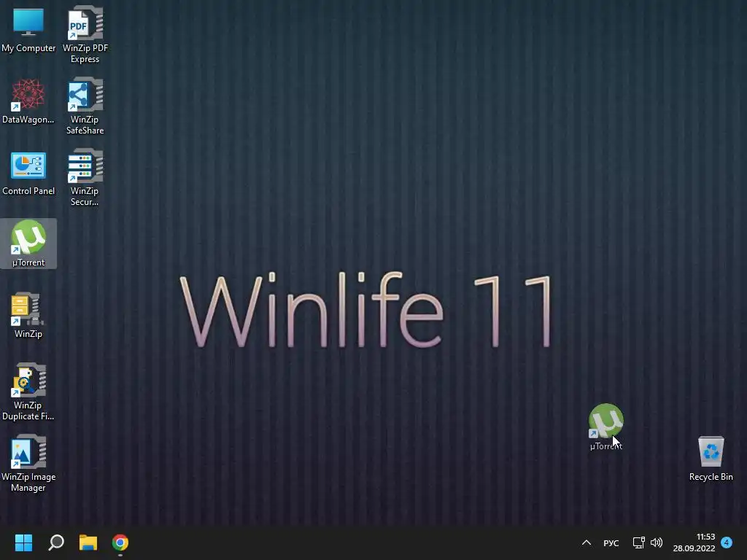The width and height of the screenshot is (747, 560).
Task: Open File Explorer from taskbar
Action: [x=88, y=542]
